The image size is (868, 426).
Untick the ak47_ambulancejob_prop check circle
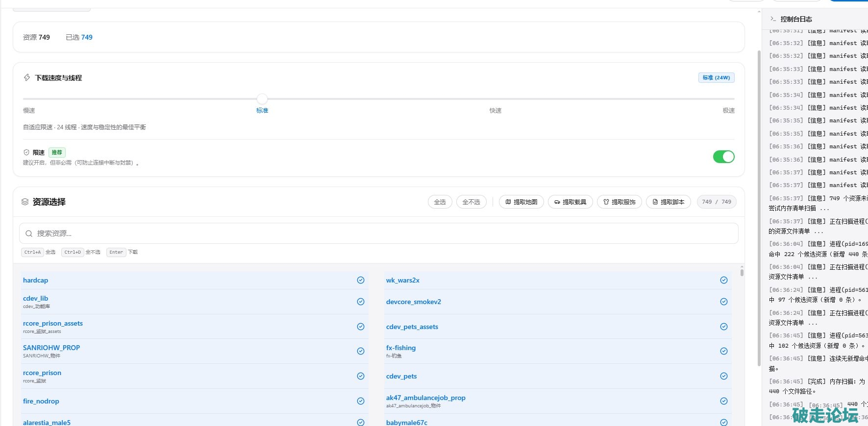coord(724,401)
